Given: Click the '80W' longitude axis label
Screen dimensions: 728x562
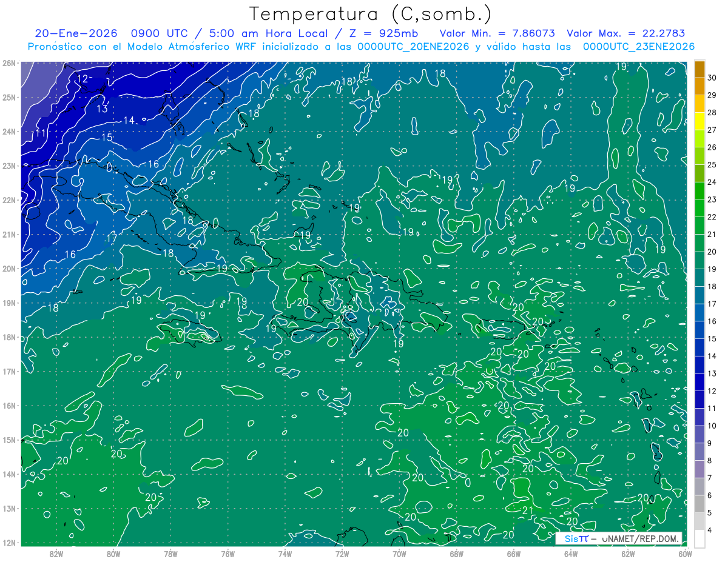Looking at the screenshot, I should pos(113,554).
